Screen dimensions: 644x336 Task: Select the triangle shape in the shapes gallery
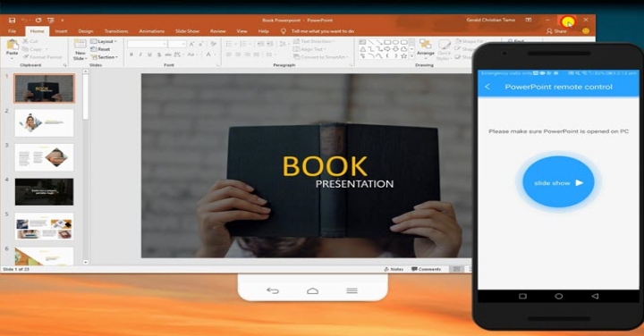click(x=363, y=49)
